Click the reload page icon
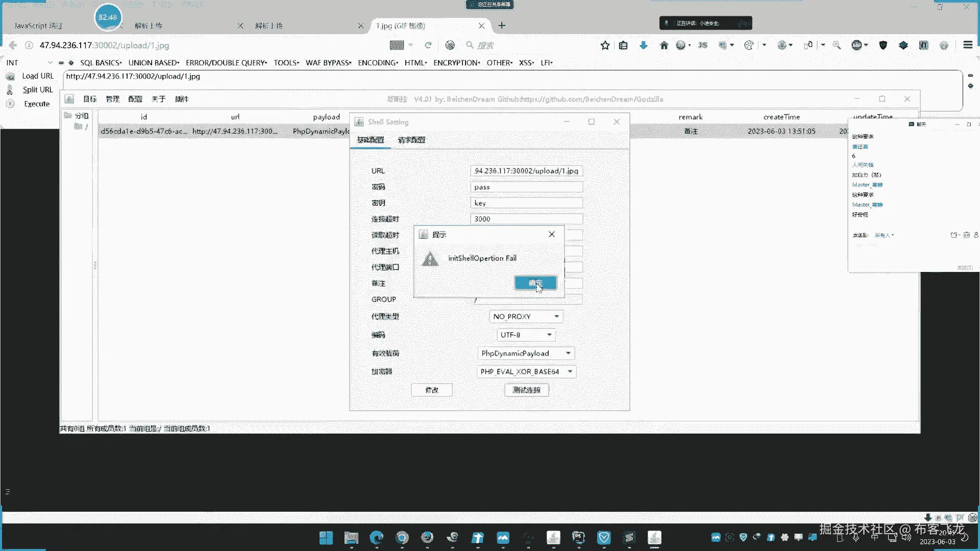 click(428, 45)
